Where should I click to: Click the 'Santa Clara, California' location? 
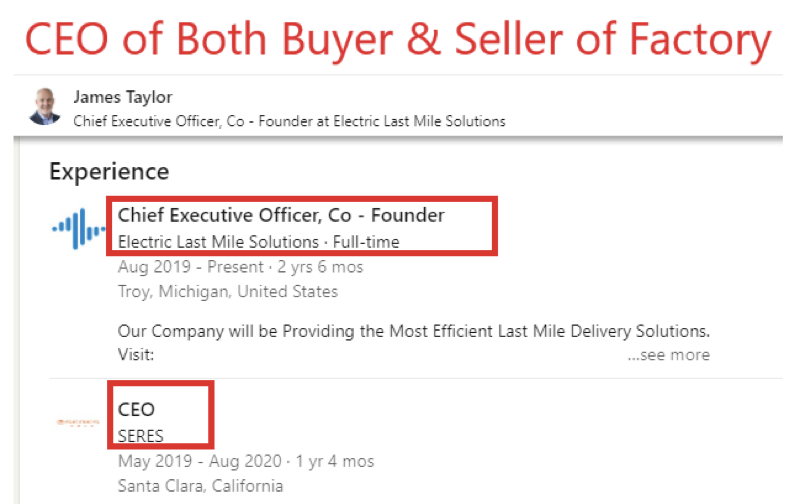201,486
